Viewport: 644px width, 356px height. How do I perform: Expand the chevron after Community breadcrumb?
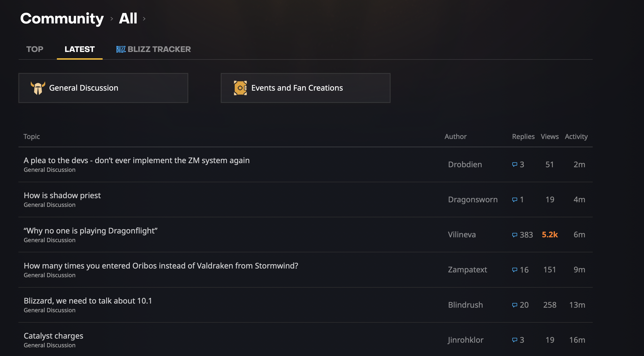(x=112, y=19)
